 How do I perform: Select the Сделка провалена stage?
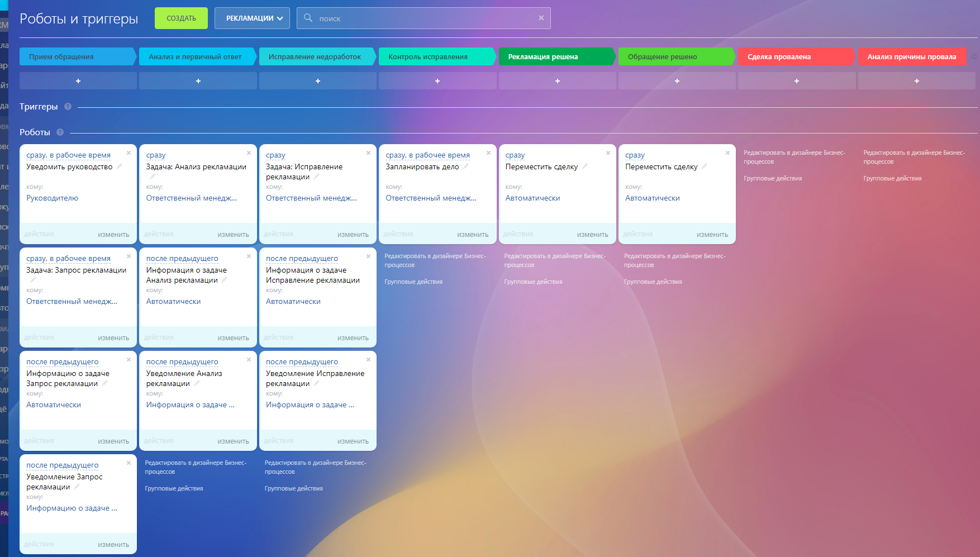coord(796,56)
